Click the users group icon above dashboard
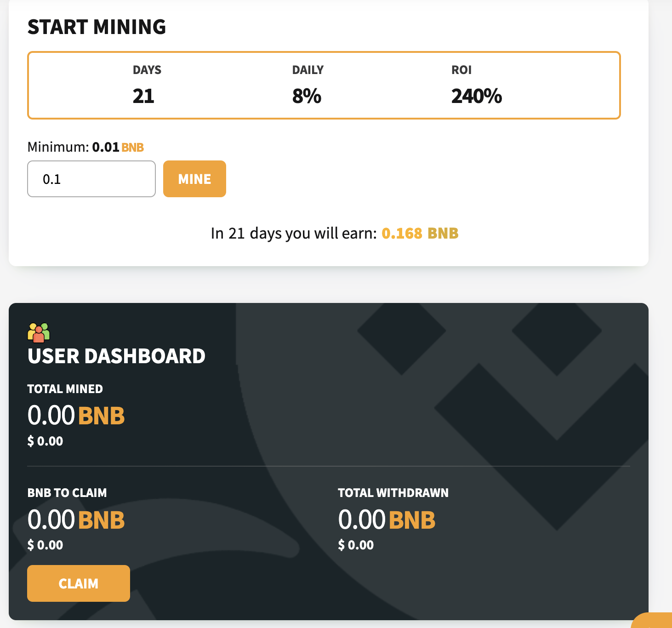This screenshot has width=672, height=628. 39,332
